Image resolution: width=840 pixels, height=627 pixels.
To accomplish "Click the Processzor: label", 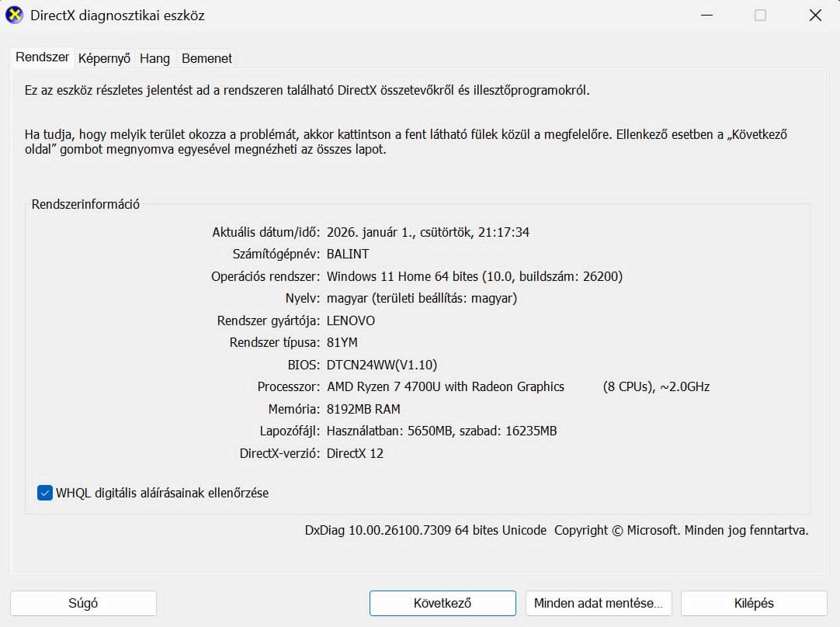I will pos(289,386).
